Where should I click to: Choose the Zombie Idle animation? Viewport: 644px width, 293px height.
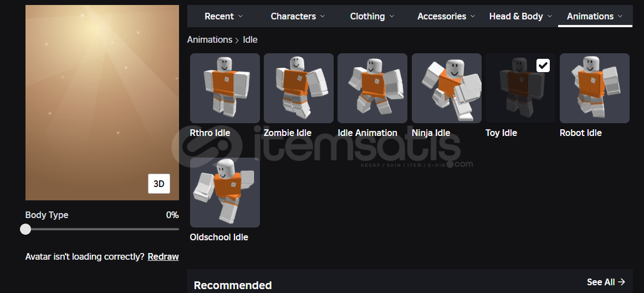[299, 88]
